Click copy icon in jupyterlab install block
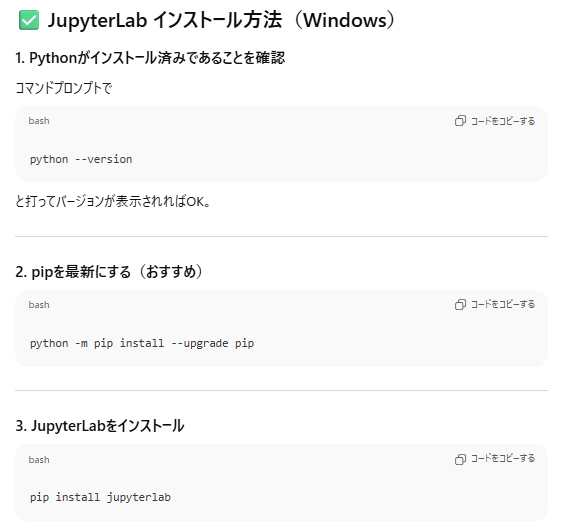The image size is (572, 532). [x=460, y=459]
